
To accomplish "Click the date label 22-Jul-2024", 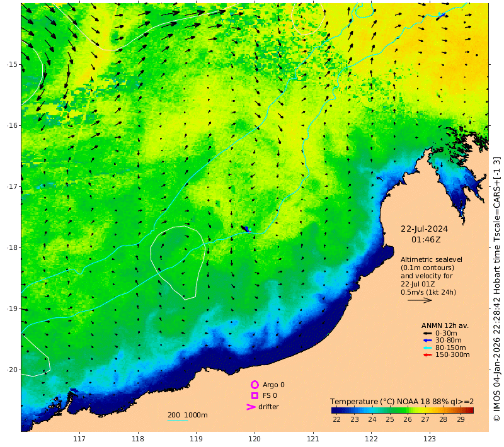I will coord(424,229).
